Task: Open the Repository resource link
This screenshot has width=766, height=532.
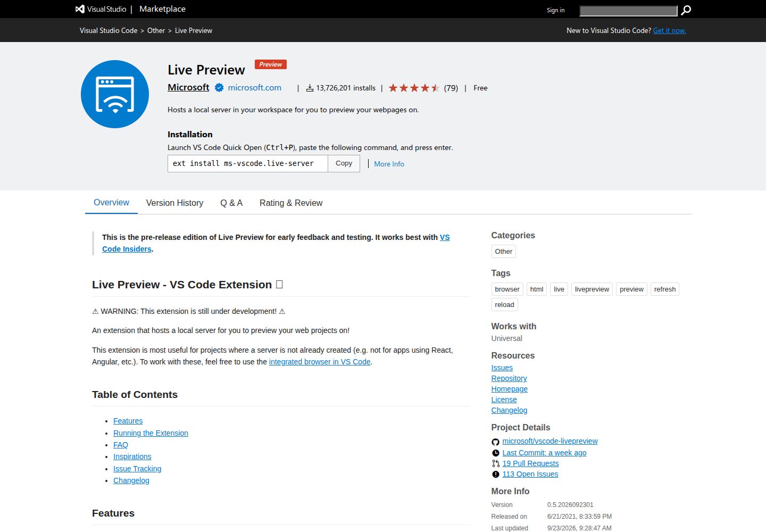Action: point(509,378)
